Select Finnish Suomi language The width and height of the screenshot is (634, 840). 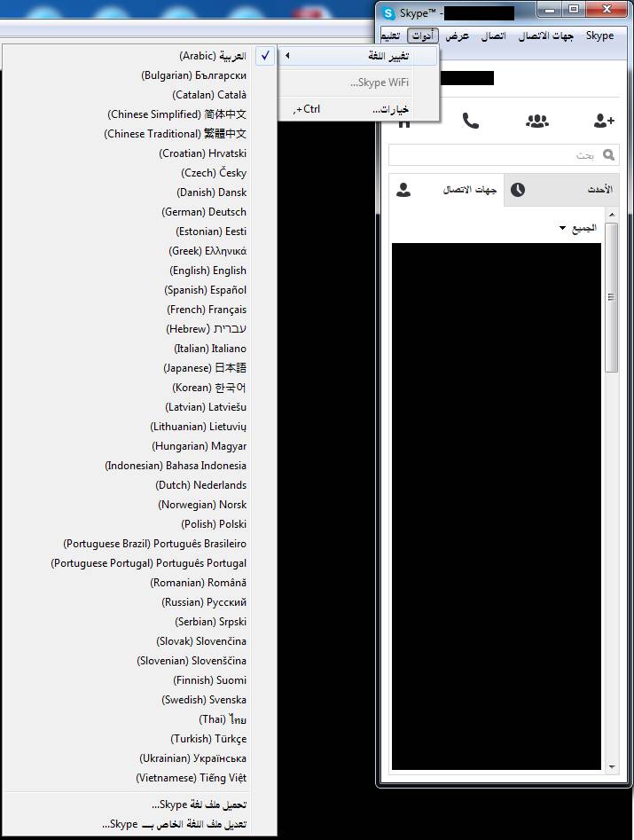139,680
